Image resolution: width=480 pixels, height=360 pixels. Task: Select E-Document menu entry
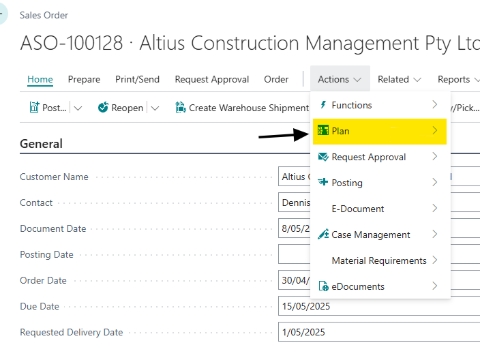click(x=380, y=208)
